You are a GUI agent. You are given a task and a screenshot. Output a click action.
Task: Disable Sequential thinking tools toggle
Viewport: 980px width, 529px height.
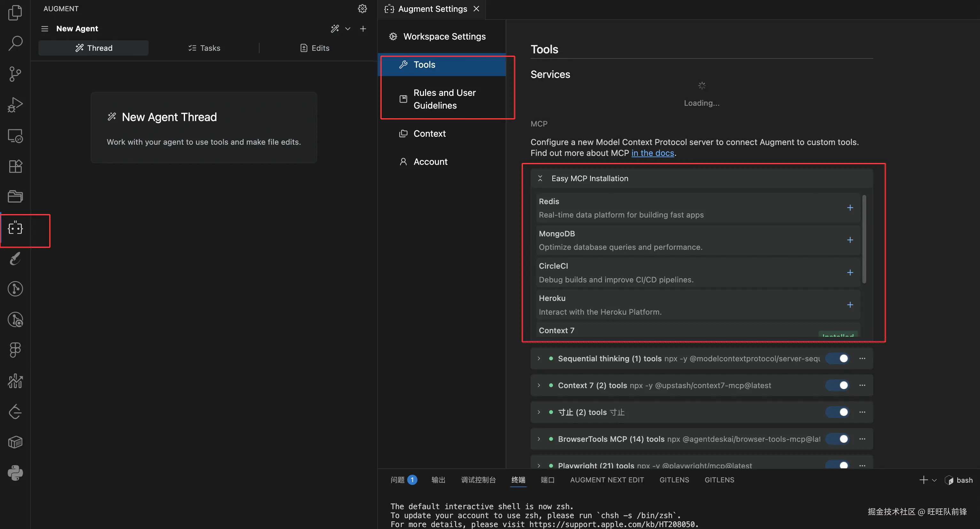pyautogui.click(x=837, y=359)
